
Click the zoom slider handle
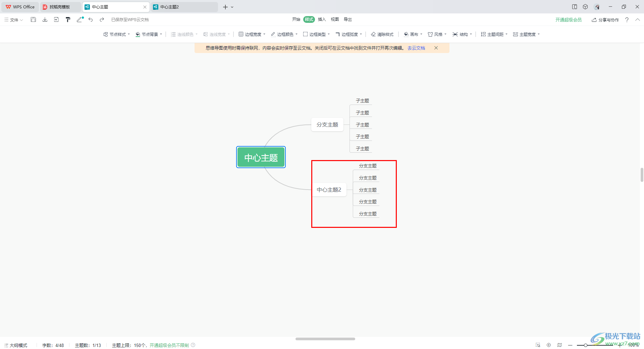(x=585, y=345)
